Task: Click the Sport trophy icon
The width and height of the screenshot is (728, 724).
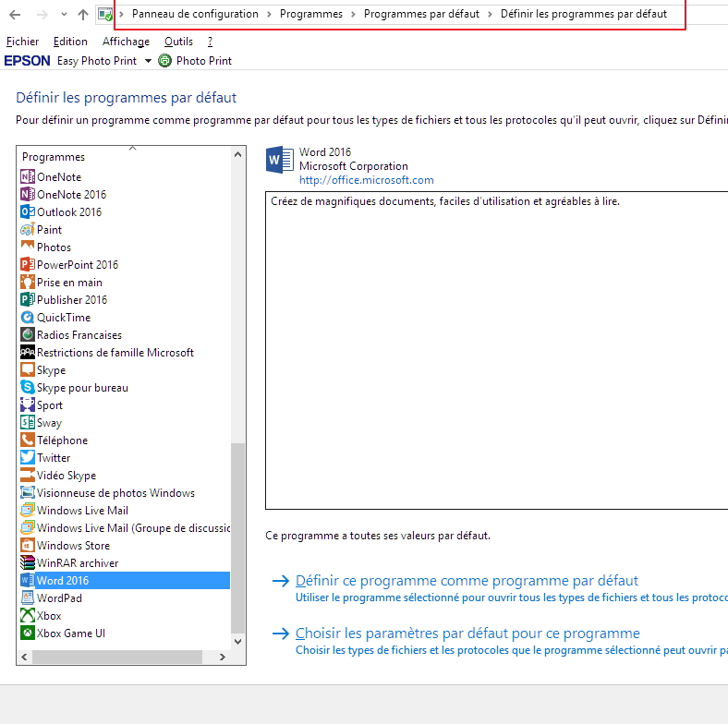Action: 28,404
